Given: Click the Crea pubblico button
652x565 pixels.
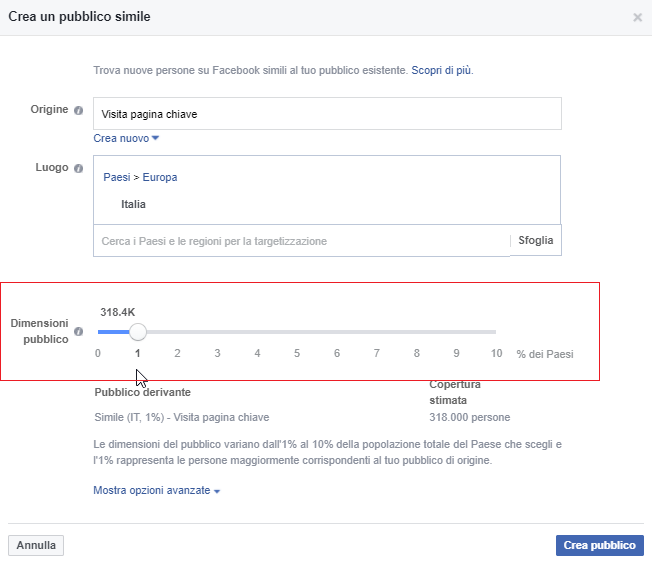Looking at the screenshot, I should pos(599,545).
